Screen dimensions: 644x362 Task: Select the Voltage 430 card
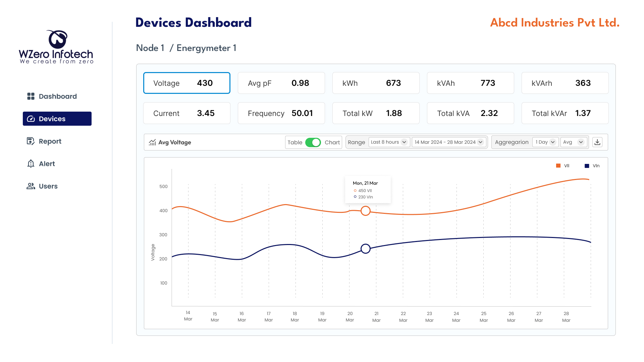(x=187, y=83)
